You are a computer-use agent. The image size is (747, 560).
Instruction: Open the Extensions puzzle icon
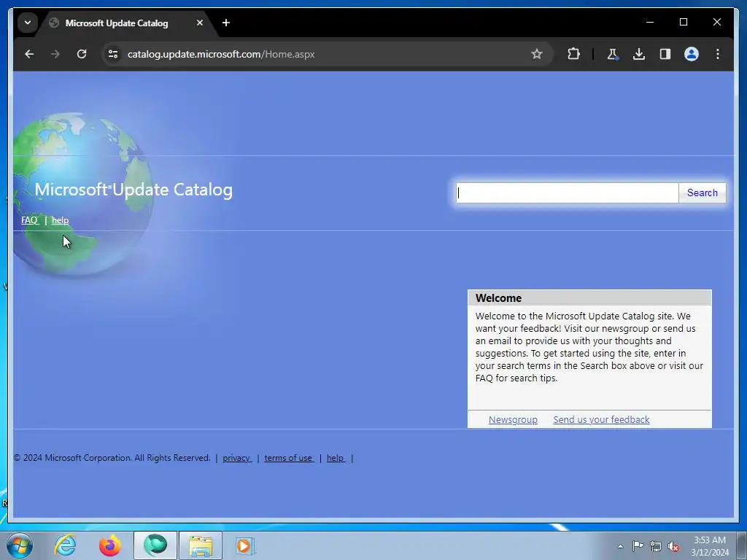pos(573,54)
